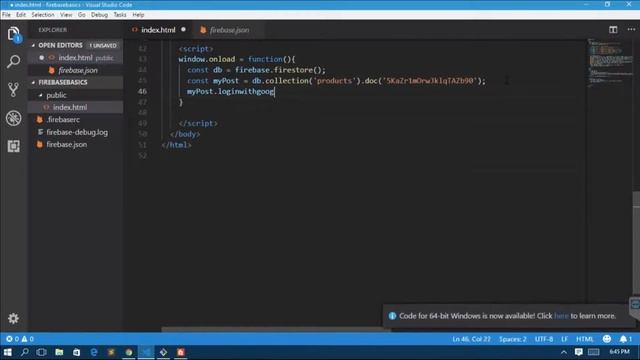Open the File menu
640x360 pixels.
point(6,15)
